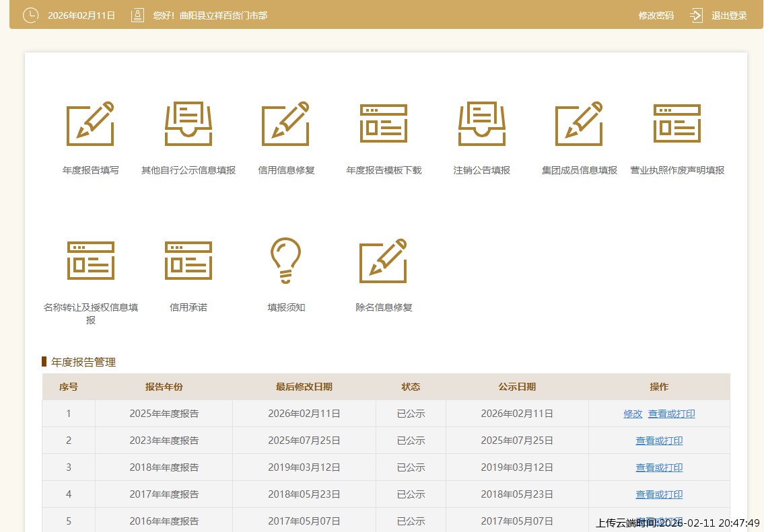Open the 信用信息修复 icon
The image size is (764, 532).
tap(285, 124)
